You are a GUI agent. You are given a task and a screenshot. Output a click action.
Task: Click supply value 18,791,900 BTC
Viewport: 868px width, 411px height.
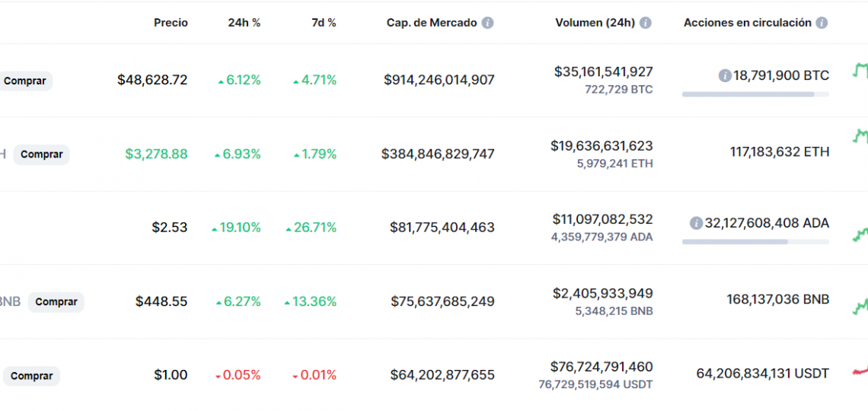point(781,76)
